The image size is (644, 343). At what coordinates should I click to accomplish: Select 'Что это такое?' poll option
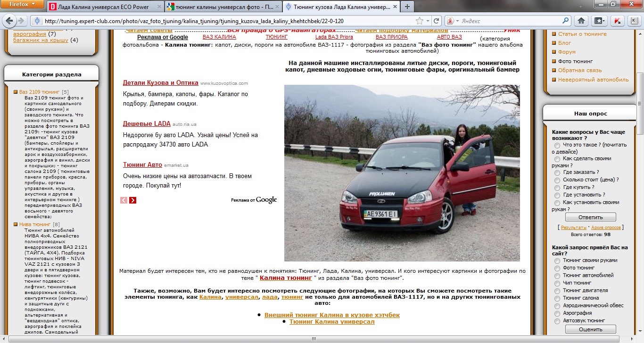pyautogui.click(x=557, y=146)
